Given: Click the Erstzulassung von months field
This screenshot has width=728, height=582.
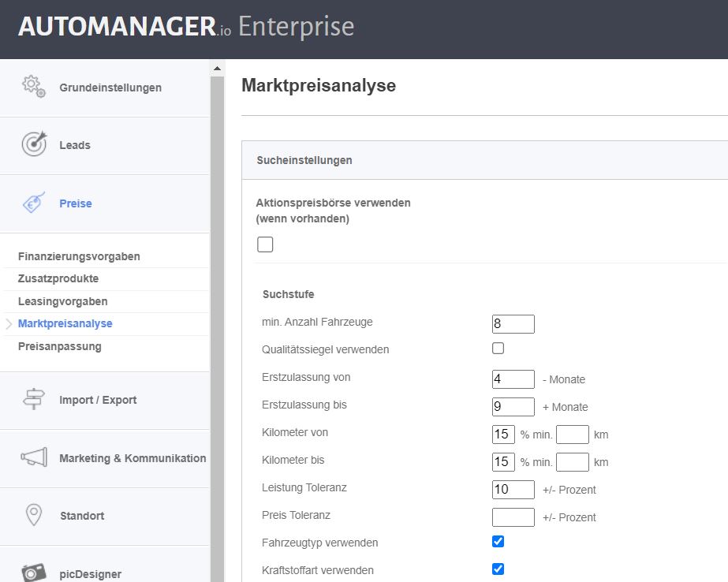Looking at the screenshot, I should [513, 379].
